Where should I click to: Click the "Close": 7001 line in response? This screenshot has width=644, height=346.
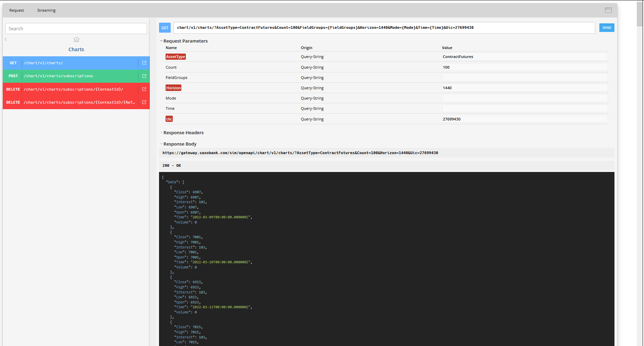click(x=188, y=237)
